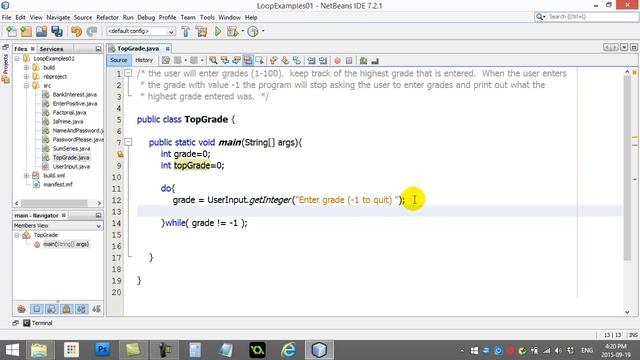Open the Tools menu
This screenshot has width=640, height=360.
tap(207, 18)
